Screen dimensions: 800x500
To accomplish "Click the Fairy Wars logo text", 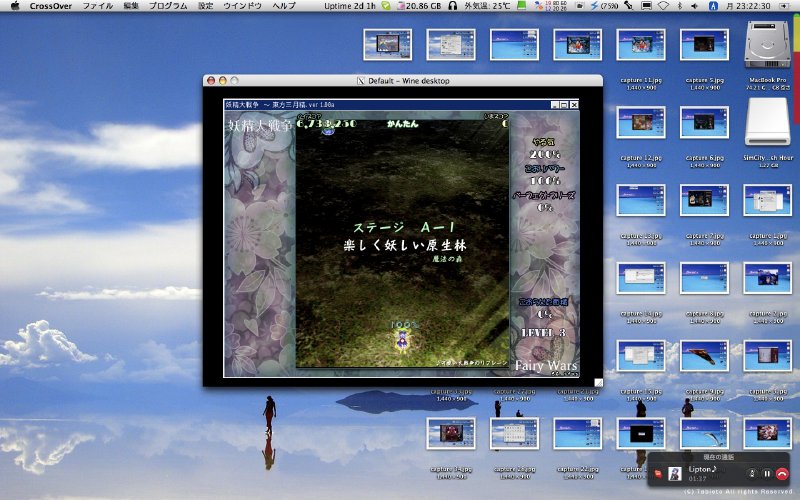I will click(x=546, y=365).
